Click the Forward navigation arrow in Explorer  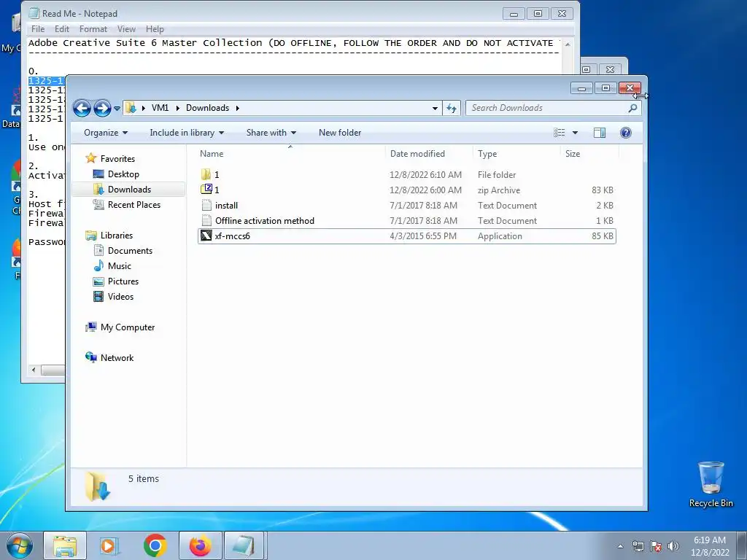[x=102, y=108]
